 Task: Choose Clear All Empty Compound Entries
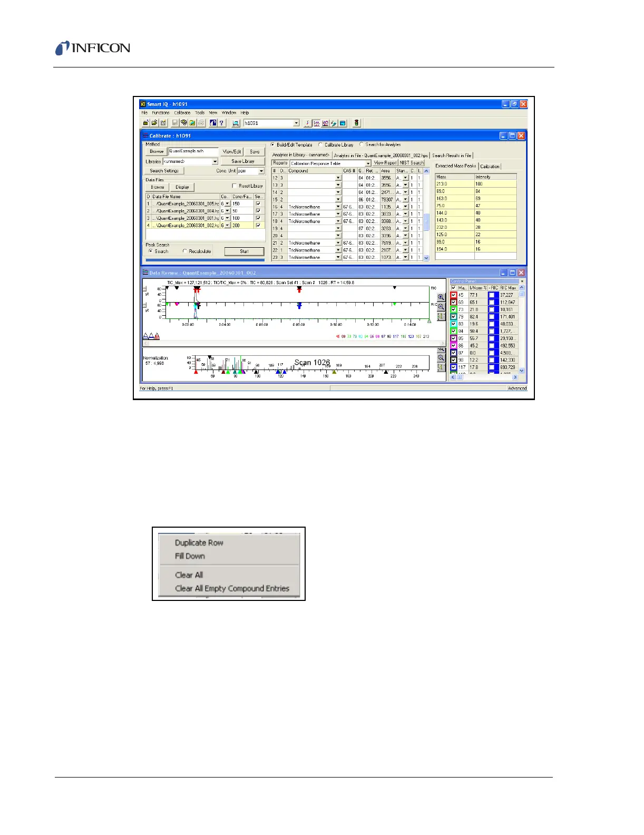(x=232, y=588)
